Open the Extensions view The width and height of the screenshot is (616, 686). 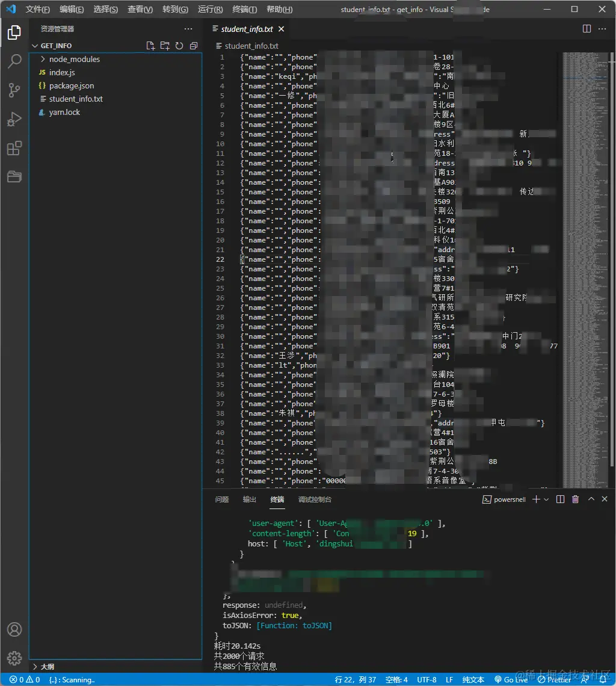click(14, 148)
